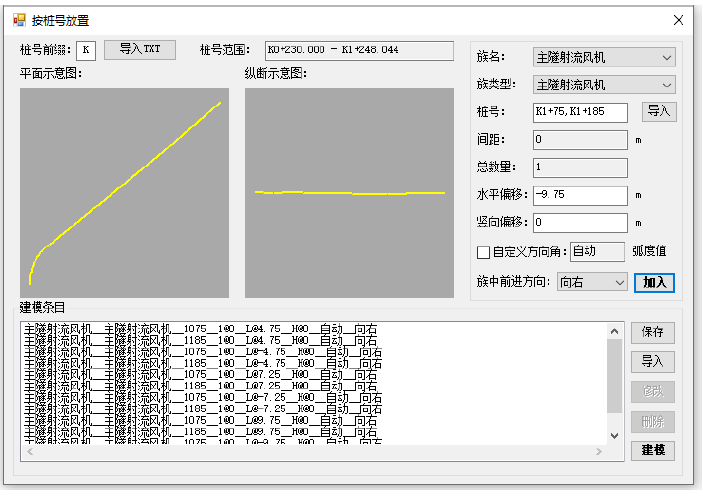Click the app icon in the title bar
The width and height of the screenshot is (703, 496).
(19, 20)
